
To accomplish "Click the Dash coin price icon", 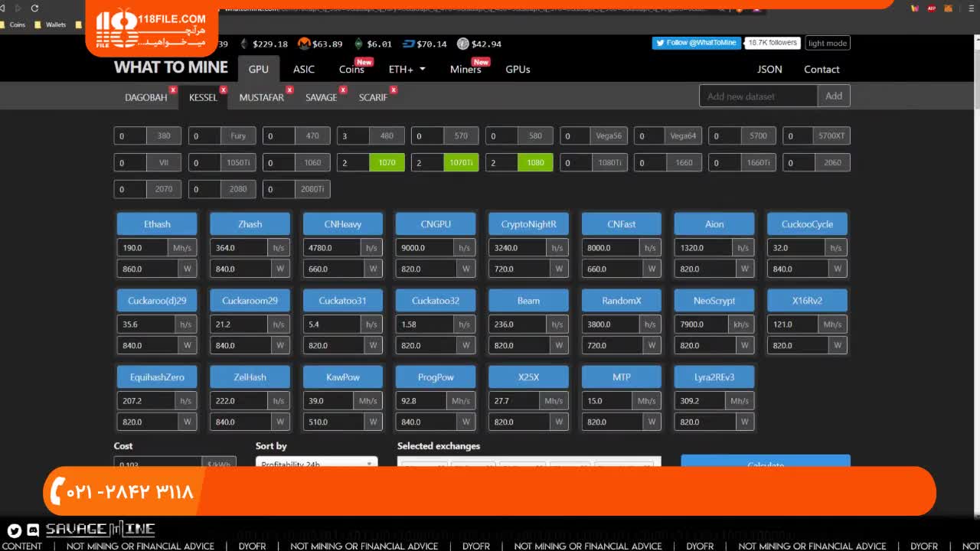I will (408, 44).
